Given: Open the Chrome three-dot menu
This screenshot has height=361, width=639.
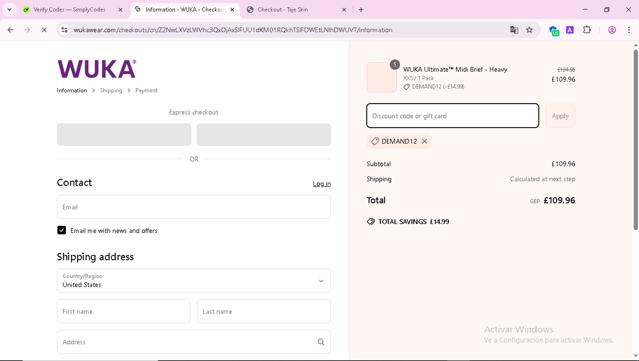Looking at the screenshot, I should [x=629, y=30].
